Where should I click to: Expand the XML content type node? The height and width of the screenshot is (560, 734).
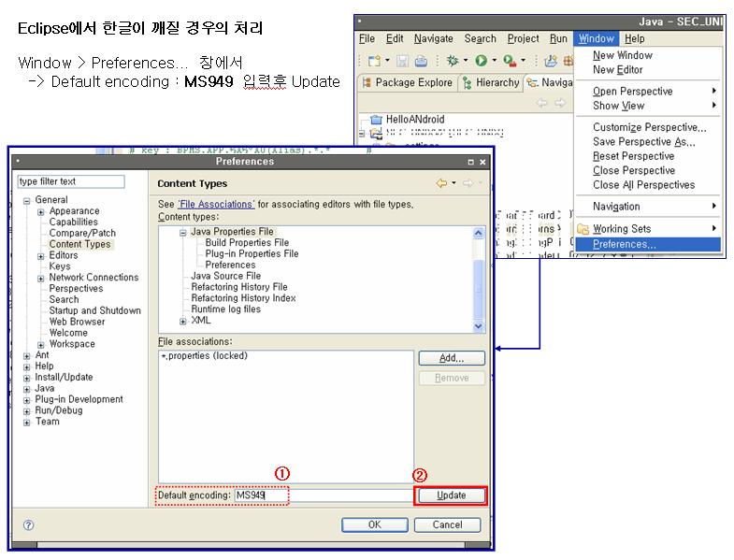pos(183,322)
